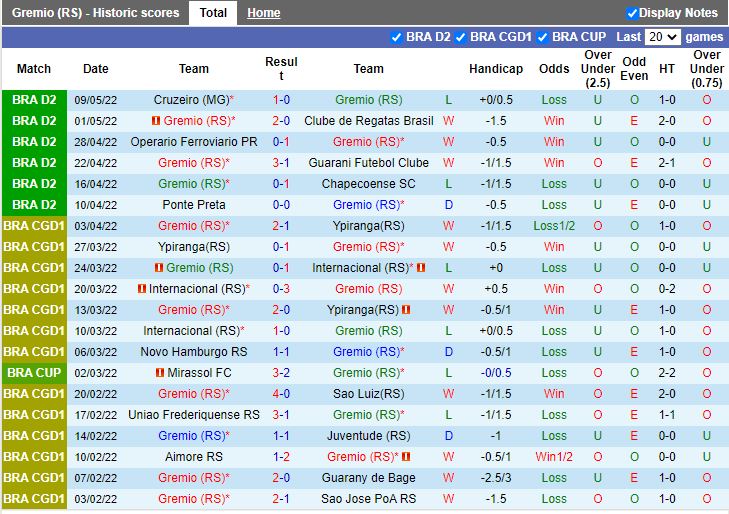Open Cruzeiro (MG) team link

(192, 100)
